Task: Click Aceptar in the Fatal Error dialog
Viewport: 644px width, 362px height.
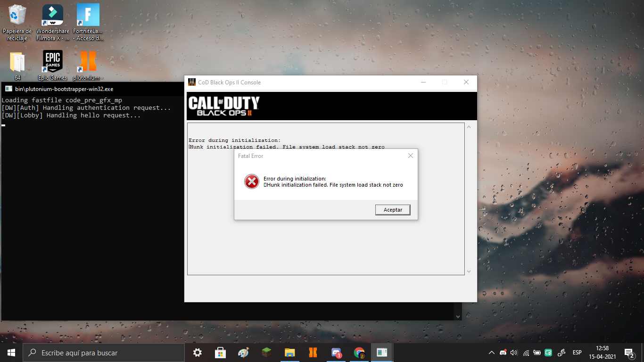Action: point(393,210)
